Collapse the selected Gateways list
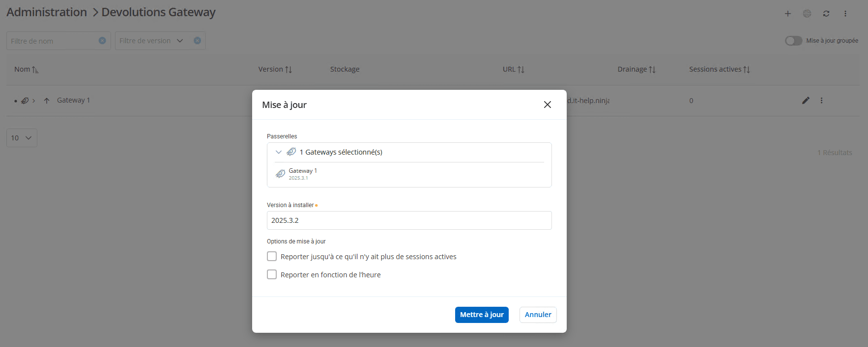The height and width of the screenshot is (347, 868). tap(279, 152)
